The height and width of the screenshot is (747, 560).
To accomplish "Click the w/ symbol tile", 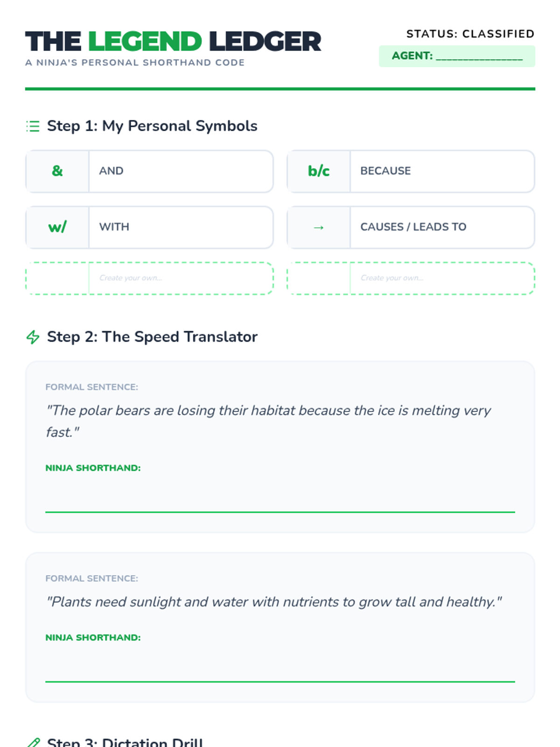I will 57,227.
